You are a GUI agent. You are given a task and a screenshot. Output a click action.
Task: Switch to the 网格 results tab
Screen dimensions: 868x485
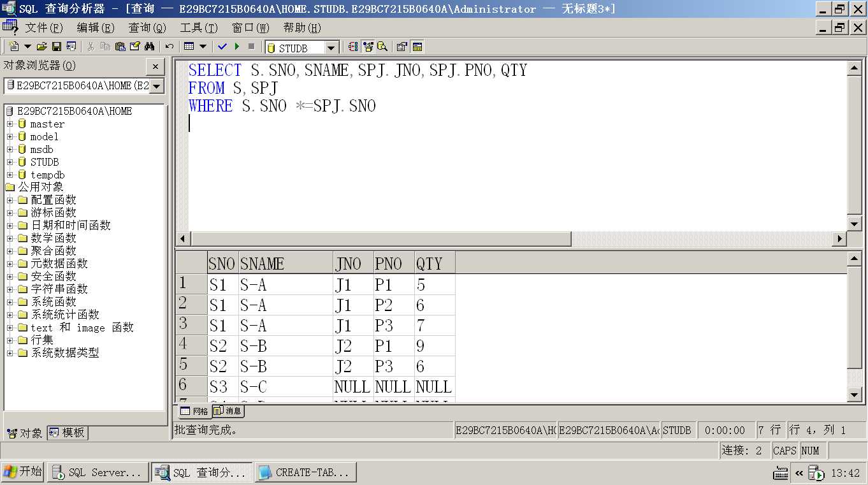point(194,411)
